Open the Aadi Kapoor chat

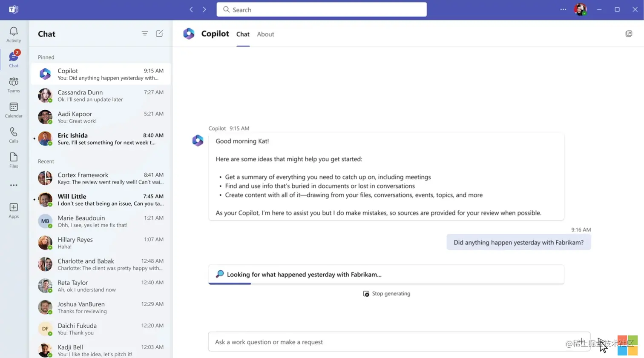[101, 117]
